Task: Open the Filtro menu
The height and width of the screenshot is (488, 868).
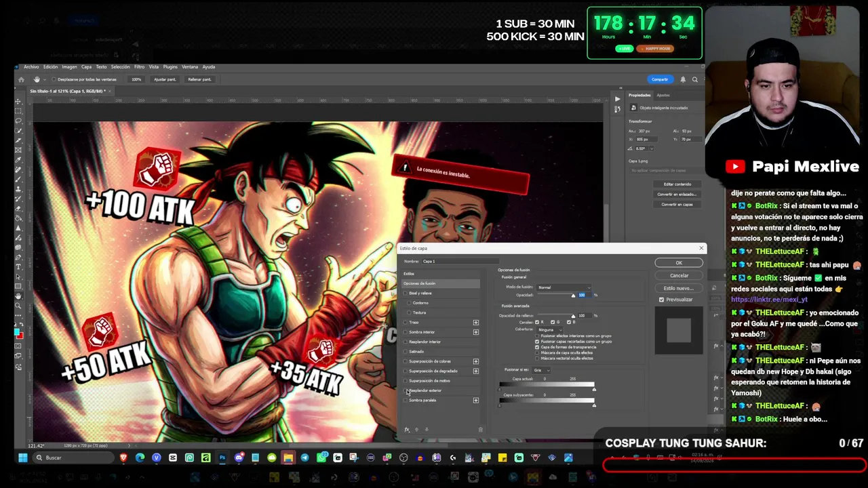Action: [x=139, y=67]
